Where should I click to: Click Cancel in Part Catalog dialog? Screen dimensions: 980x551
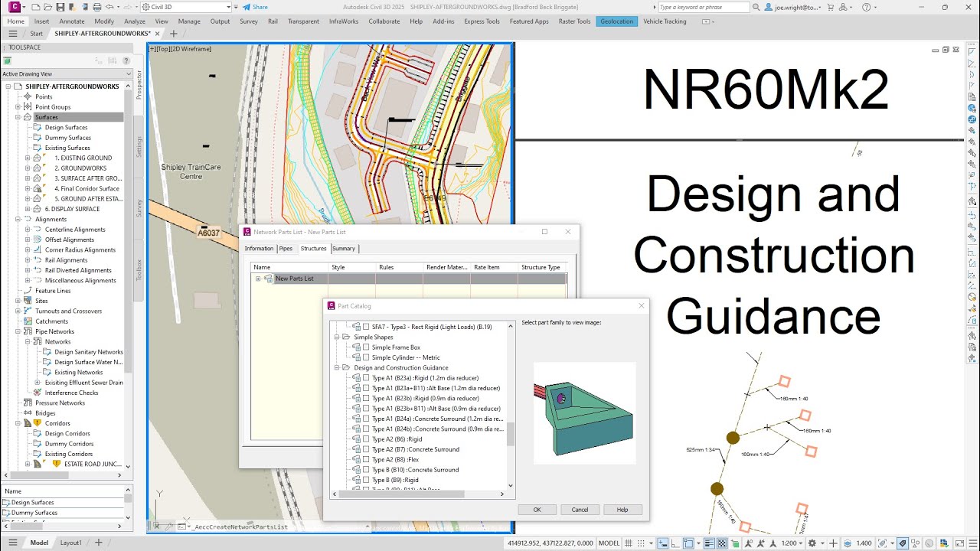580,510
